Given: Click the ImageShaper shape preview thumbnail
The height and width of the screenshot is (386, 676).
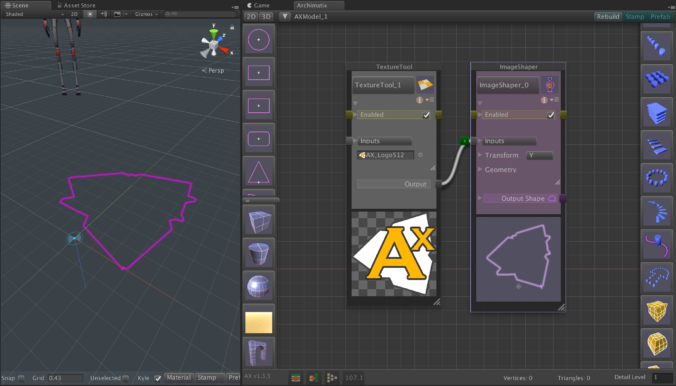Looking at the screenshot, I should click(518, 259).
